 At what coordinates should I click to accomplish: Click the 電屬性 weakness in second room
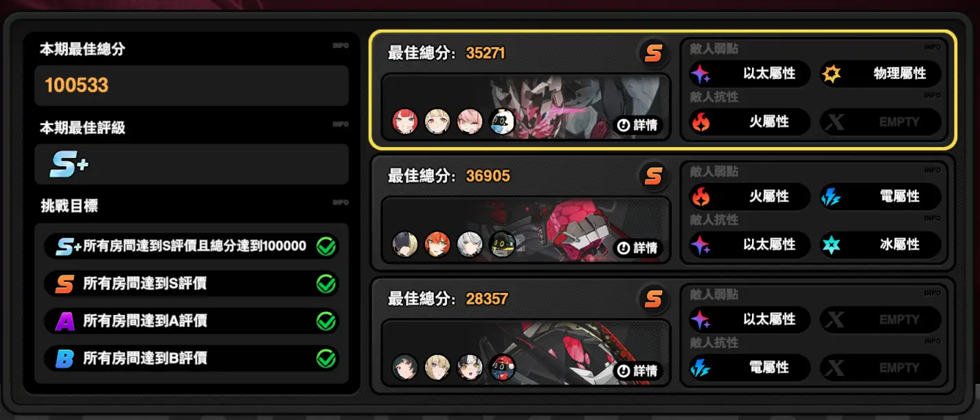(880, 197)
